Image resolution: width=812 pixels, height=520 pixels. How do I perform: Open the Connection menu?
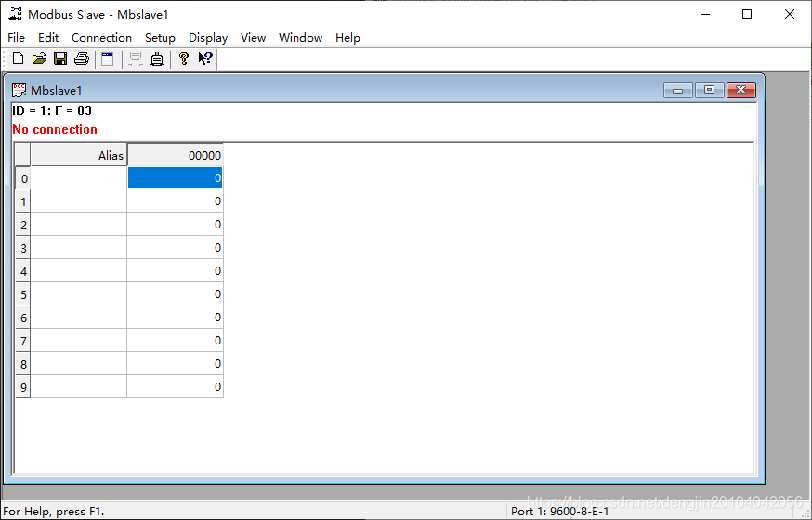[x=101, y=38]
